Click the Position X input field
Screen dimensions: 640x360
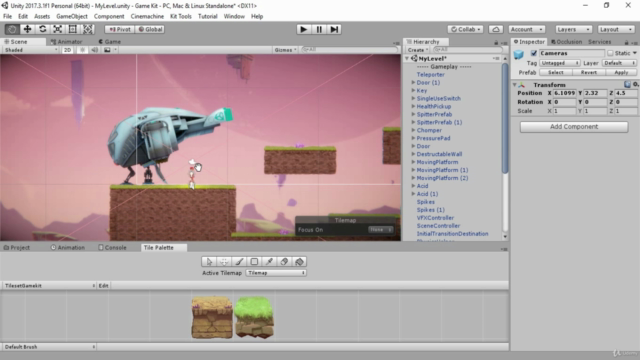pyautogui.click(x=564, y=93)
